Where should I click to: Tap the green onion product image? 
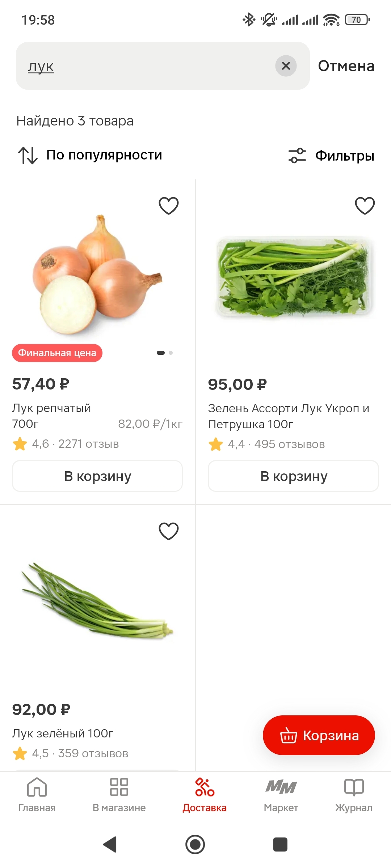[x=97, y=600]
